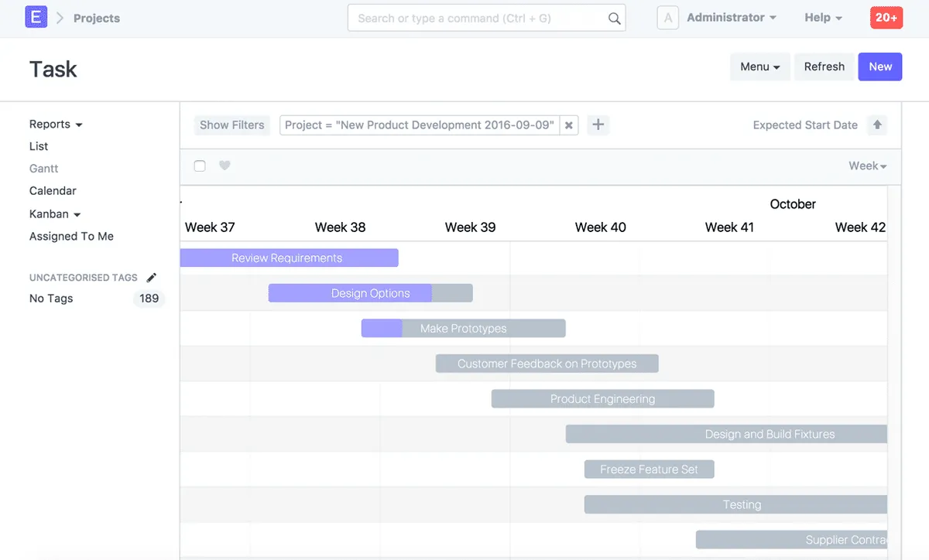Click the ERPNext home logo icon

36,17
